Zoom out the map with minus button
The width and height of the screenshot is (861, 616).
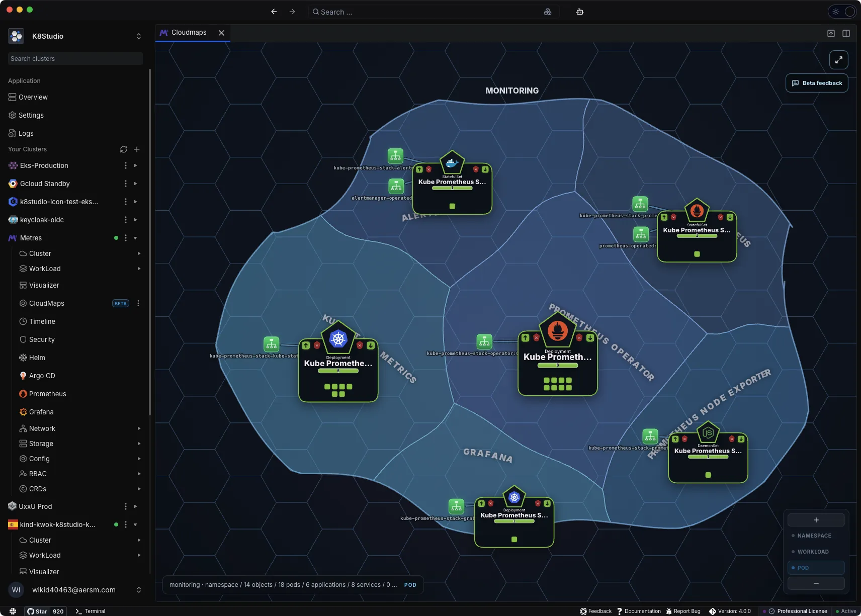tap(816, 583)
